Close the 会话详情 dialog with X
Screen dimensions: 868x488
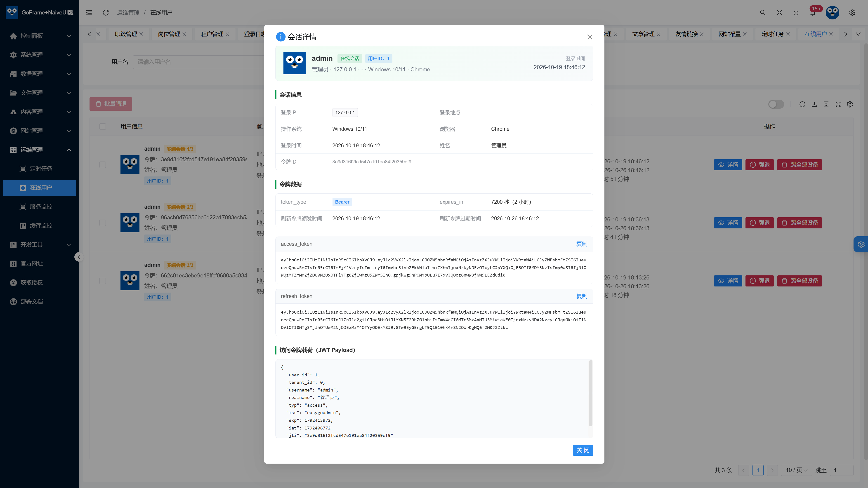[589, 37]
